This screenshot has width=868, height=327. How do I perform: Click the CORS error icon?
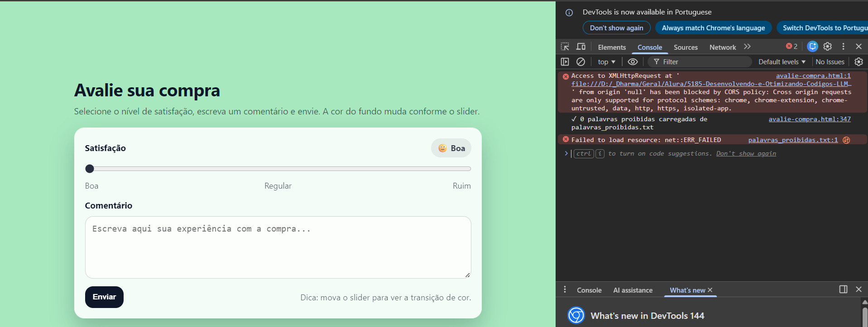(566, 76)
